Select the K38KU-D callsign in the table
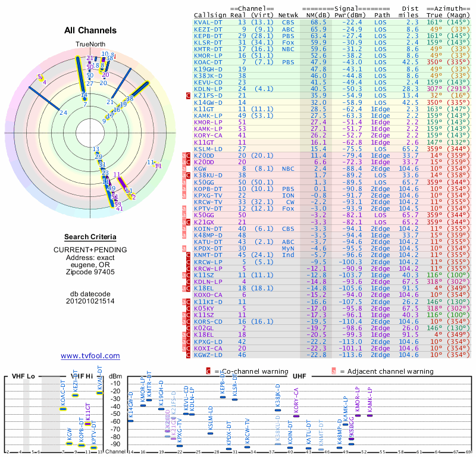This screenshot has width=476, height=457. pyautogui.click(x=208, y=175)
